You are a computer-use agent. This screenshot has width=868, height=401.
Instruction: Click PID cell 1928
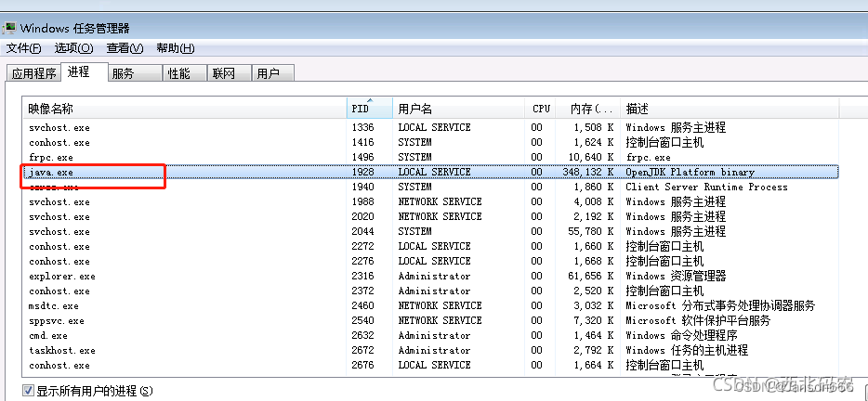tap(362, 172)
